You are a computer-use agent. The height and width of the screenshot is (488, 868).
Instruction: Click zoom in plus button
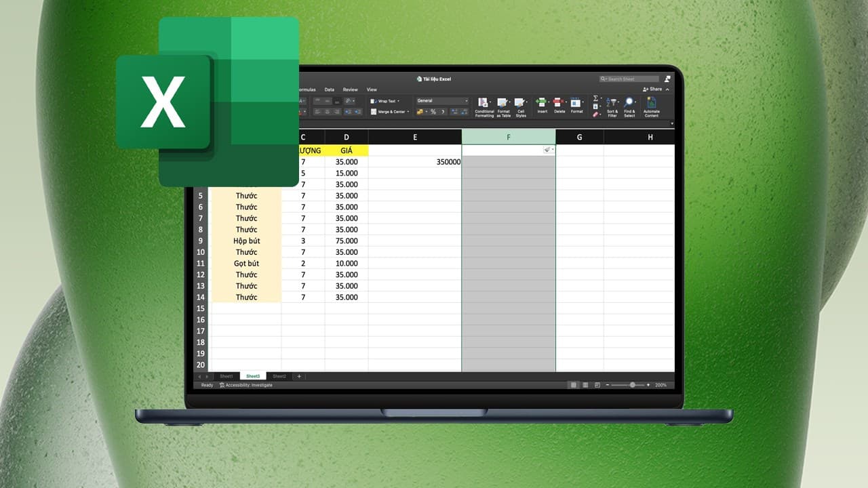coord(648,385)
